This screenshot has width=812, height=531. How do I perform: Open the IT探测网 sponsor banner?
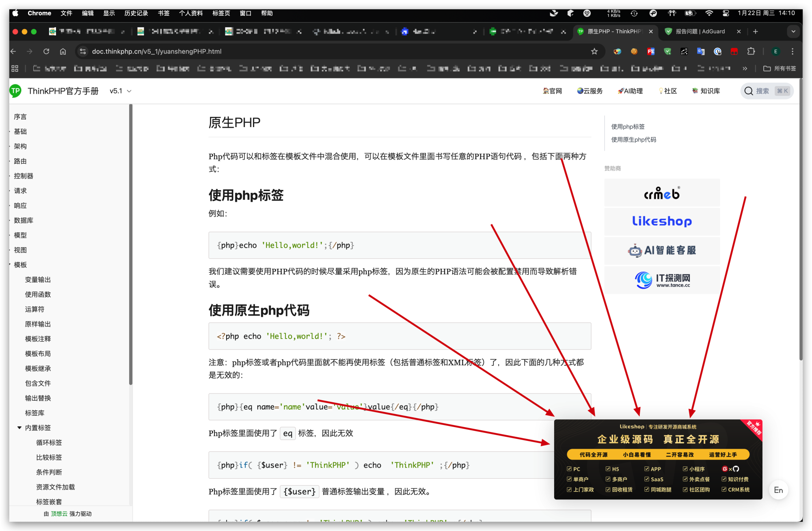(662, 280)
